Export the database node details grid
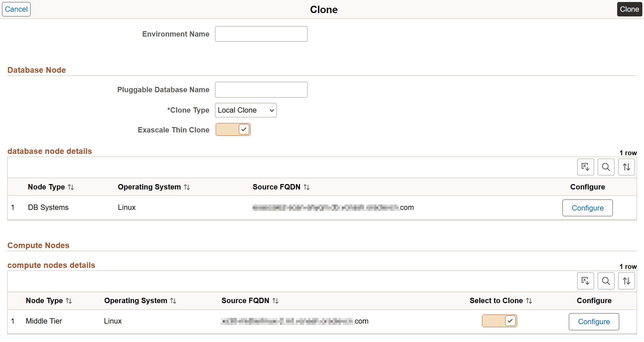 pyautogui.click(x=585, y=167)
